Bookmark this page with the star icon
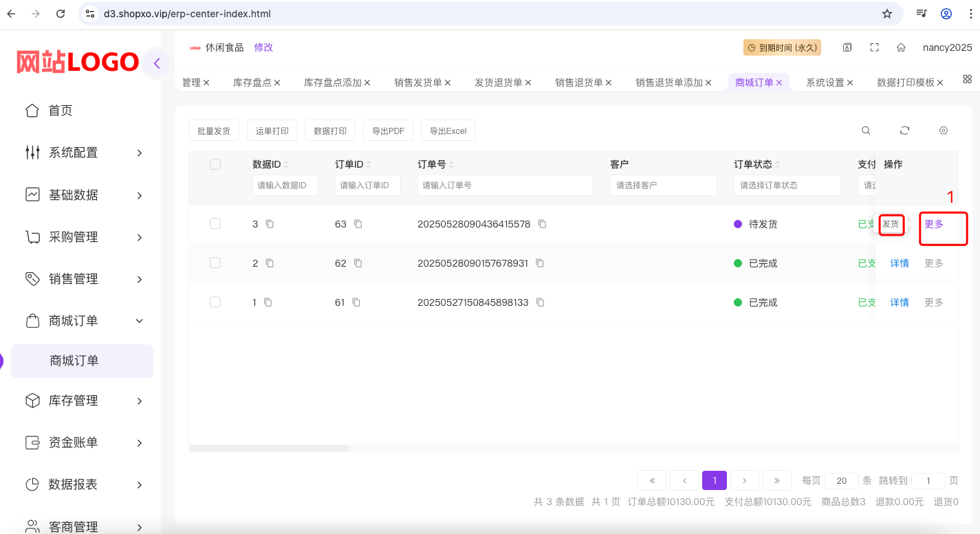The height and width of the screenshot is (534, 980). point(887,14)
